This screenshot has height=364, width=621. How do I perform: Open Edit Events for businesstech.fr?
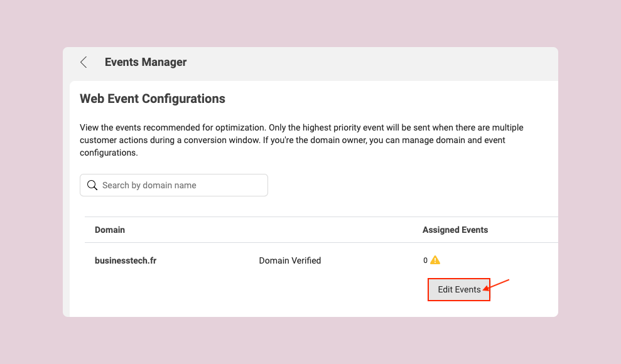[x=459, y=289]
